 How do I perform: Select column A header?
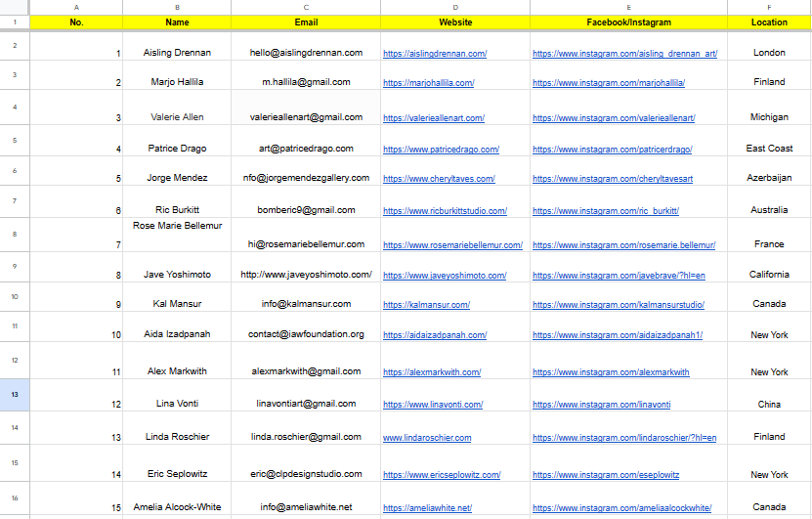click(76, 7)
